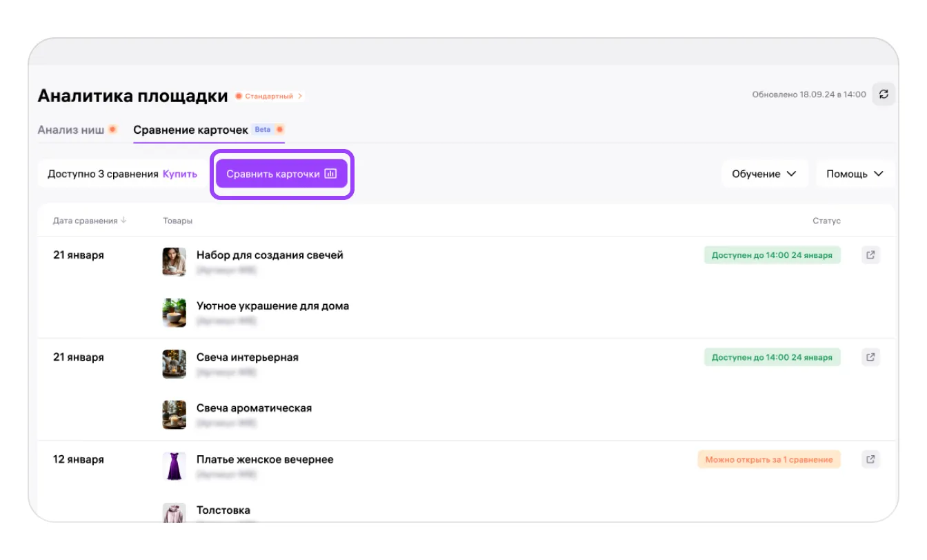The width and height of the screenshot is (927, 560).
Task: Open external link for evening dress comparison
Action: pos(870,459)
